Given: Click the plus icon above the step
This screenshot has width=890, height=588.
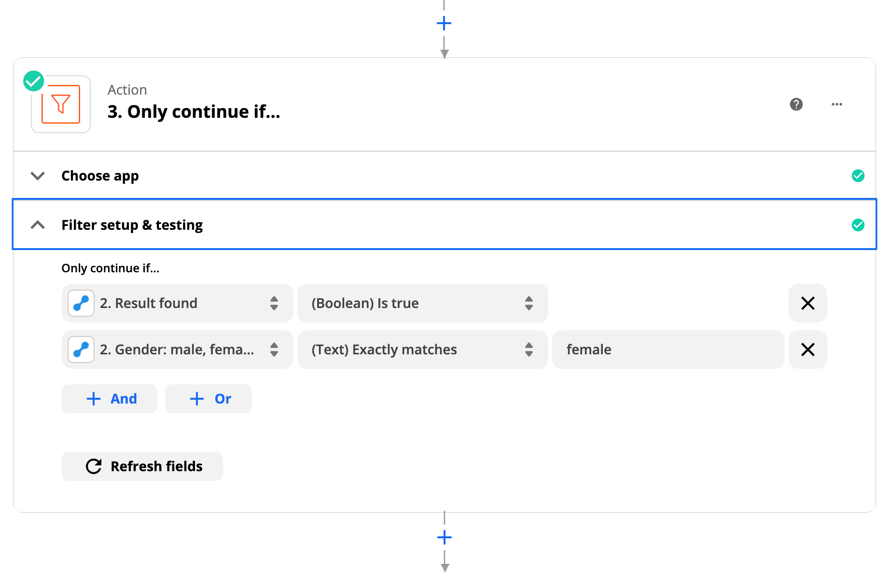Looking at the screenshot, I should click(444, 23).
